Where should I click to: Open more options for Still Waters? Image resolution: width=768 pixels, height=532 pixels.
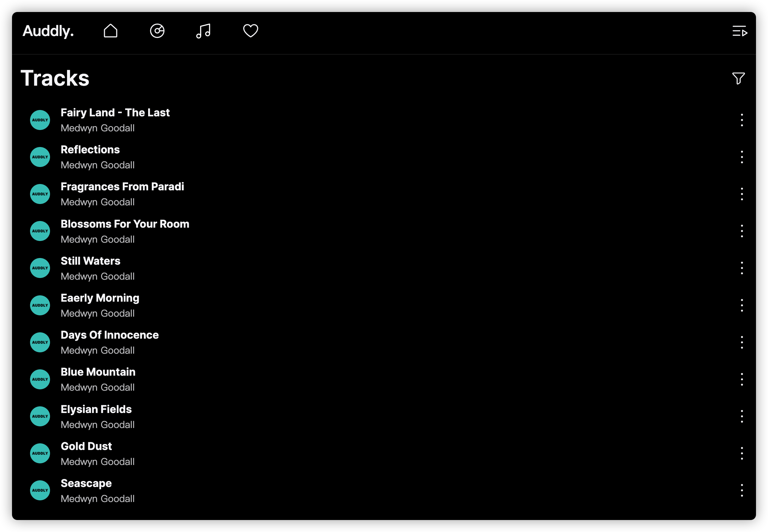tap(742, 268)
